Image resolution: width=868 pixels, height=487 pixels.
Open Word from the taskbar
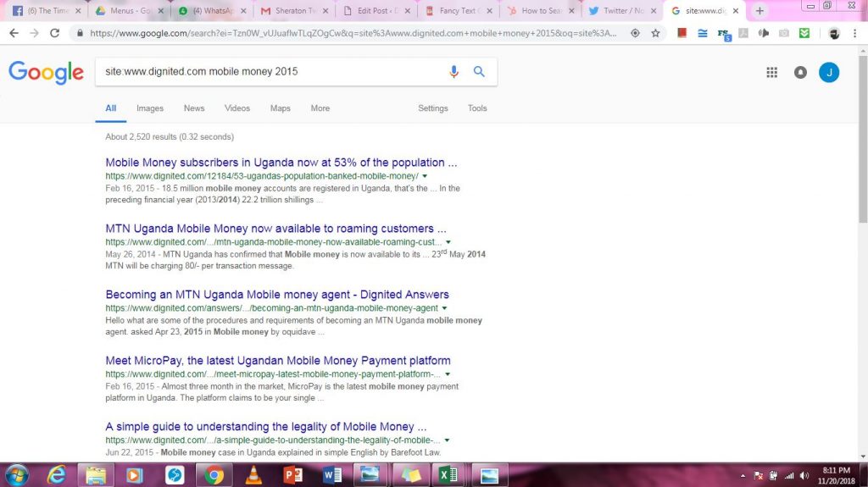332,475
